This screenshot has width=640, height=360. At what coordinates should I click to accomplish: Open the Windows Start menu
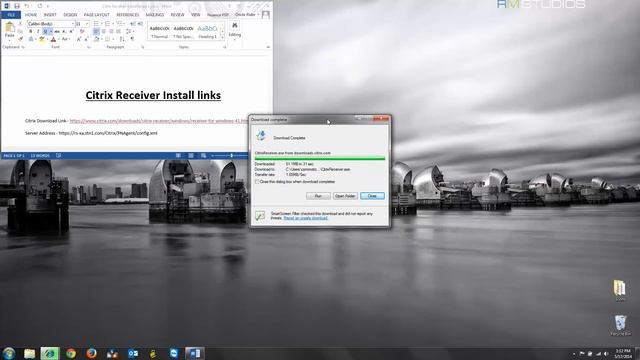tap(9, 353)
